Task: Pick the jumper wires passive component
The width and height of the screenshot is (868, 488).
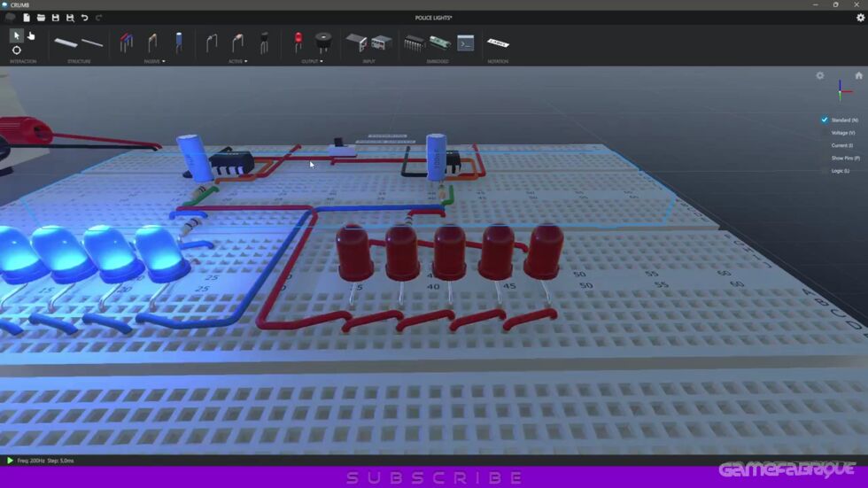Action: point(126,43)
